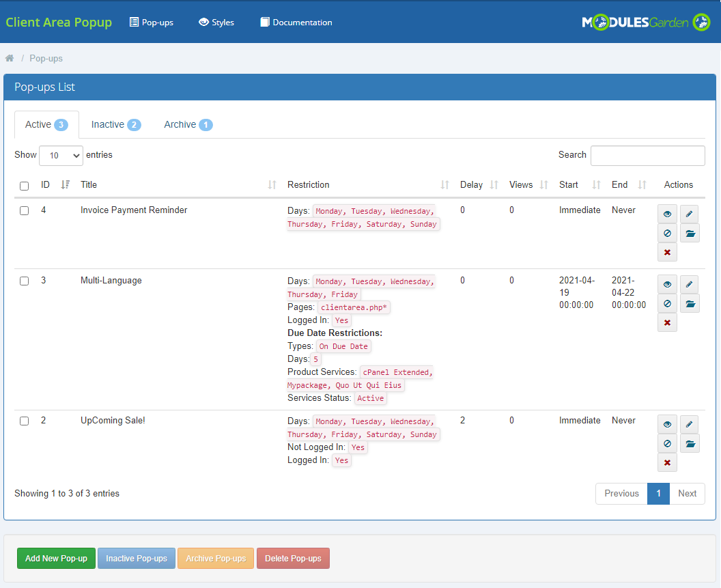The image size is (721, 588).
Task: Sort by Delay column arrows
Action: click(x=494, y=184)
